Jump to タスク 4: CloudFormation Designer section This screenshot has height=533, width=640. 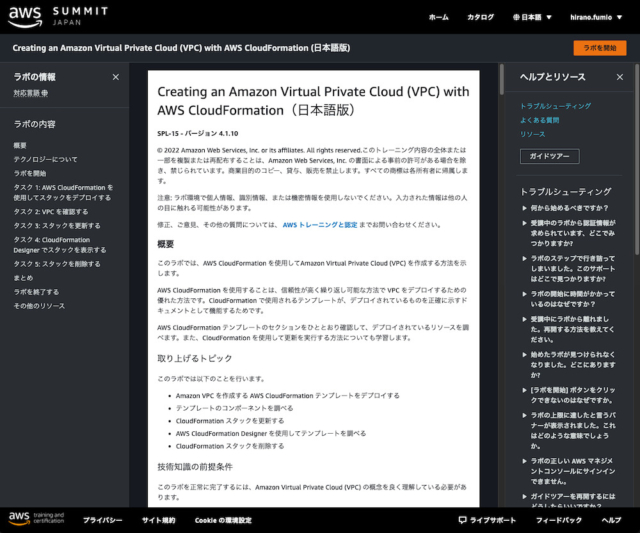click(x=60, y=245)
